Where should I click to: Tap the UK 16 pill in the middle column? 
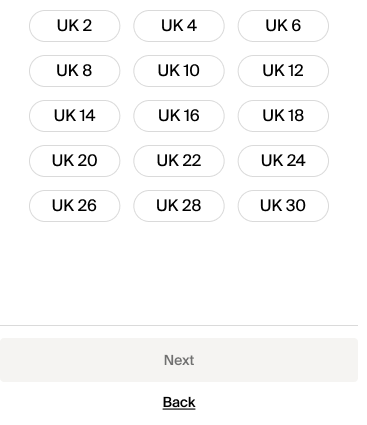click(179, 116)
